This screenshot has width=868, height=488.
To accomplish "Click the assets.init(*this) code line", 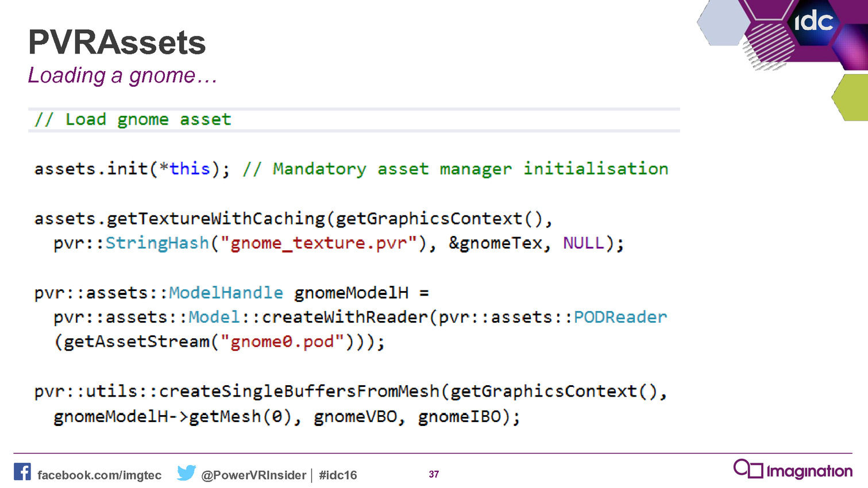I will (132, 169).
